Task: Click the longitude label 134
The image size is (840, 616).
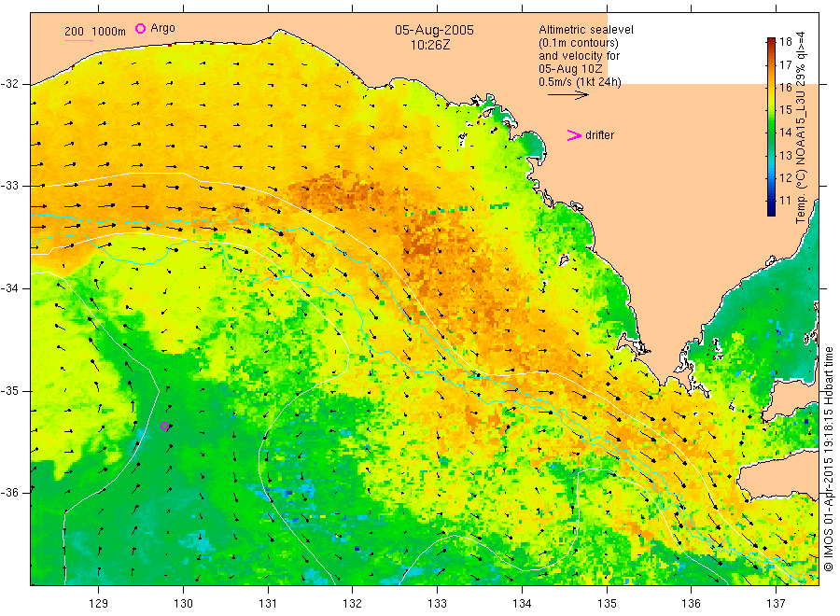Action: [522, 604]
